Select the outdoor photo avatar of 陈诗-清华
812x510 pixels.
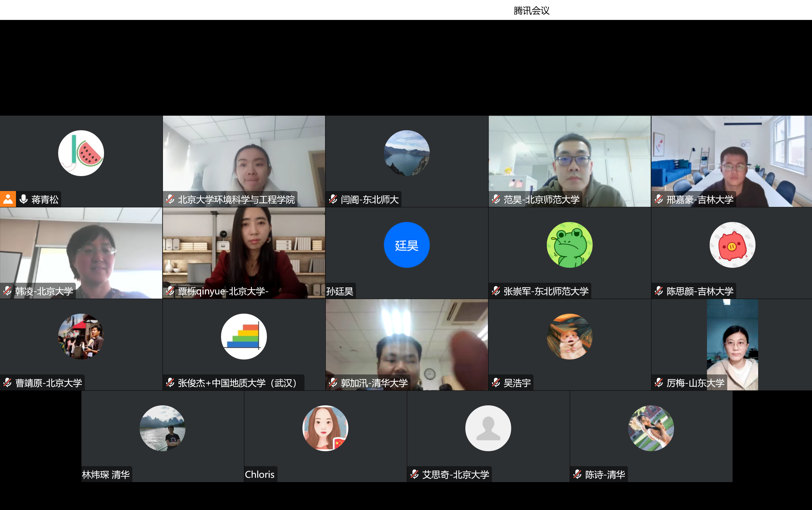point(651,428)
